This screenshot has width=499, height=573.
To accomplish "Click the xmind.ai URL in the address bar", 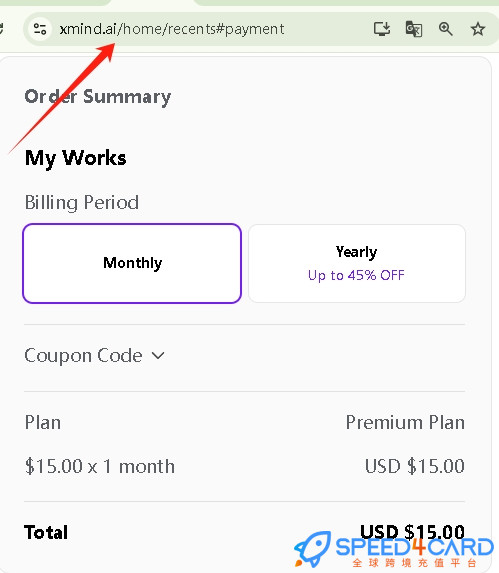I will [172, 29].
